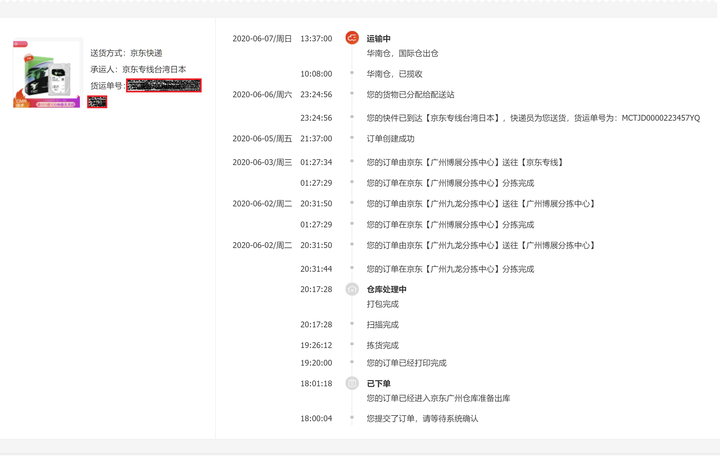Viewport: 720px width, 458px height.
Task: Click the timeline dot beside 您提交了订单
Action: (352, 417)
